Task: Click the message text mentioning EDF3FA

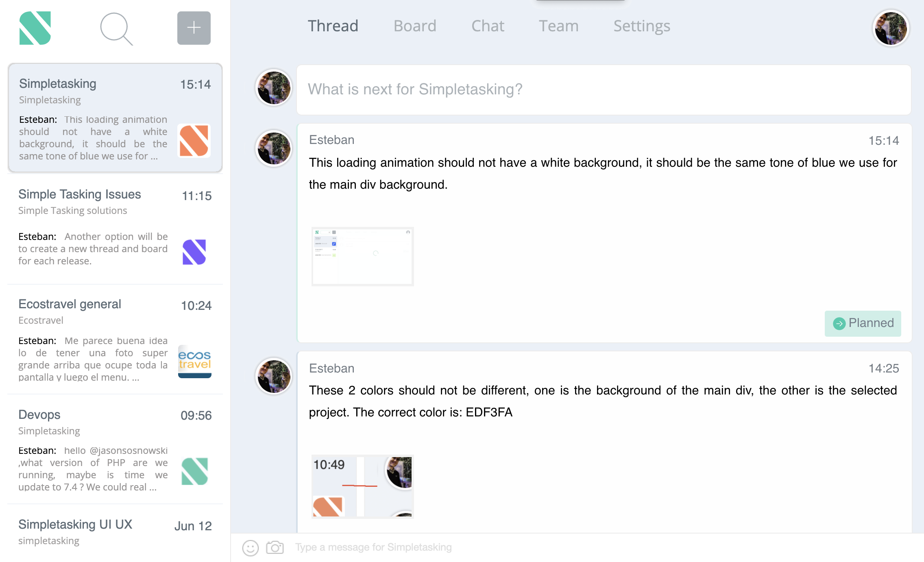Action: coord(603,401)
